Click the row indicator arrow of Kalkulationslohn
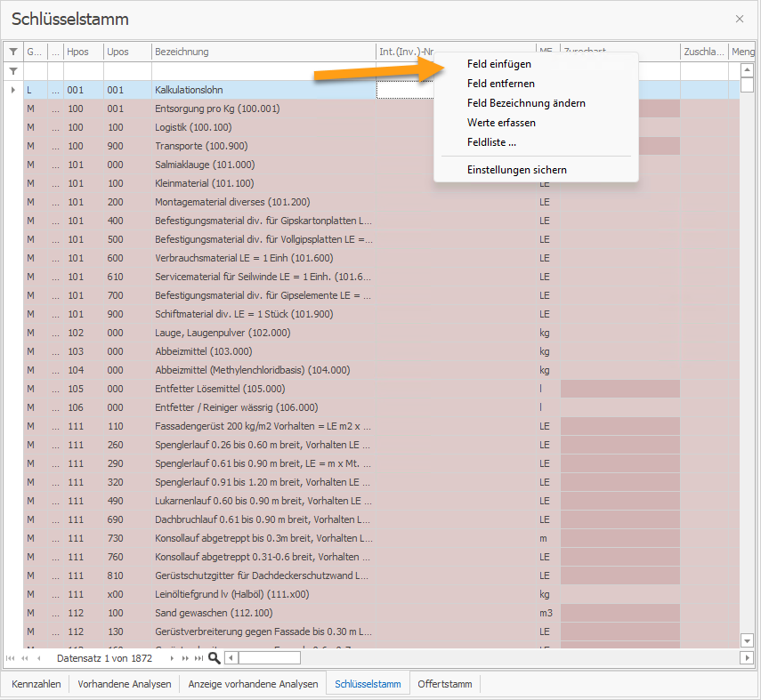761x700 pixels. tap(13, 90)
